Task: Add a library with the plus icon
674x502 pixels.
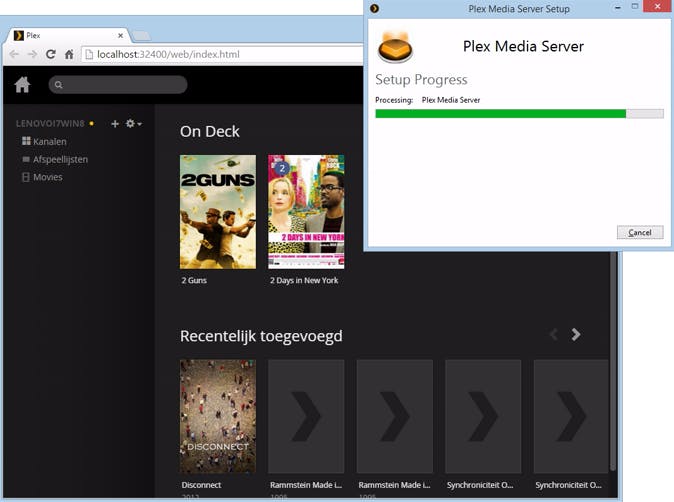Action: [x=115, y=124]
